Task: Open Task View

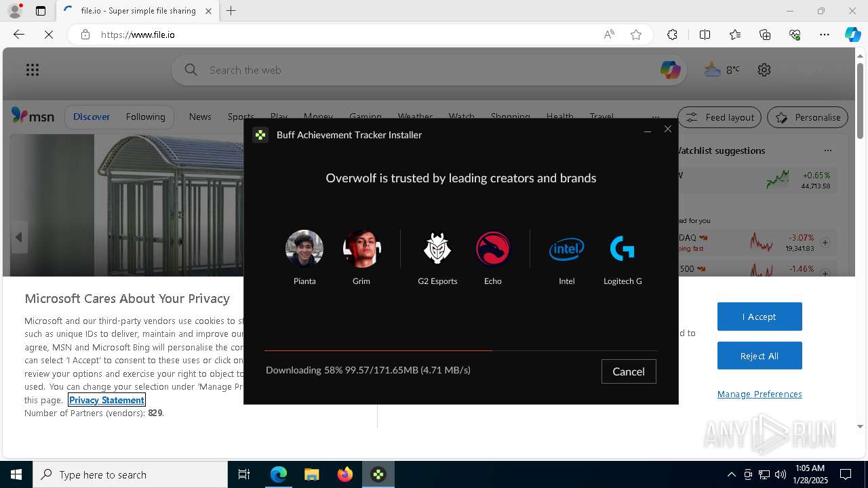Action: (244, 474)
